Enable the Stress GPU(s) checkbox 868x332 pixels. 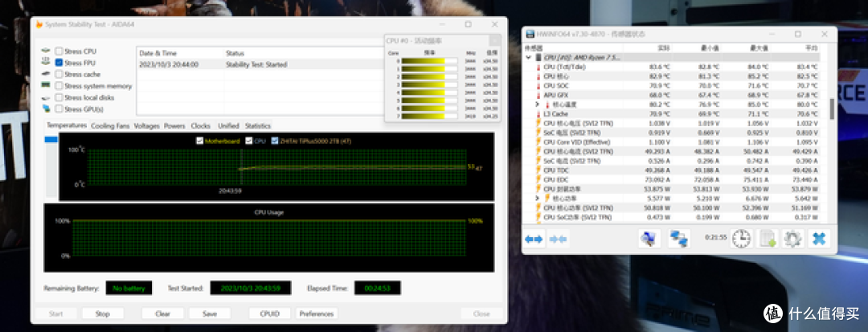click(x=59, y=109)
